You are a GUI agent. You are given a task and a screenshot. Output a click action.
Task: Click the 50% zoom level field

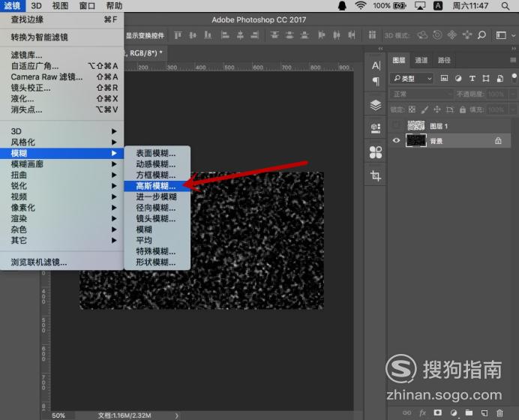click(58, 415)
